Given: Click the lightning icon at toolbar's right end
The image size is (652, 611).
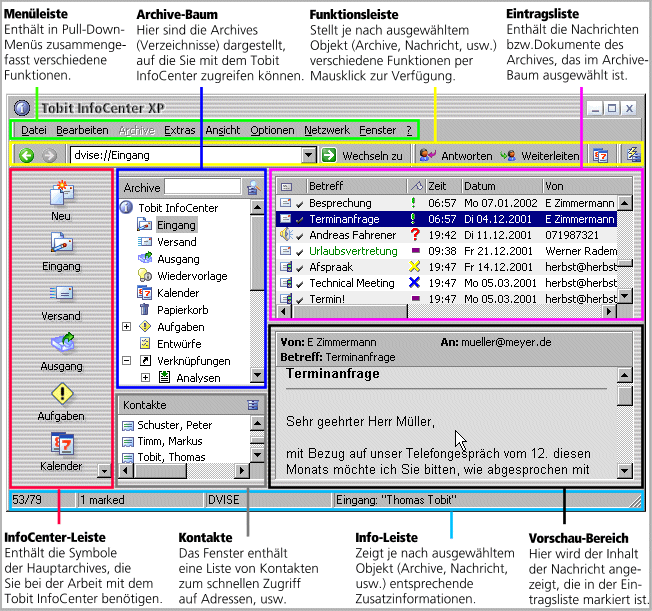Looking at the screenshot, I should [634, 154].
